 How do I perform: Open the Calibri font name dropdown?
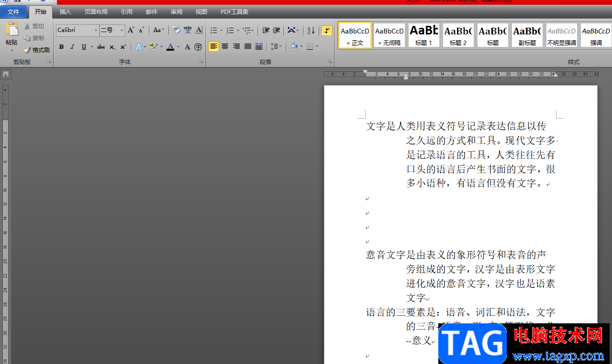click(96, 30)
